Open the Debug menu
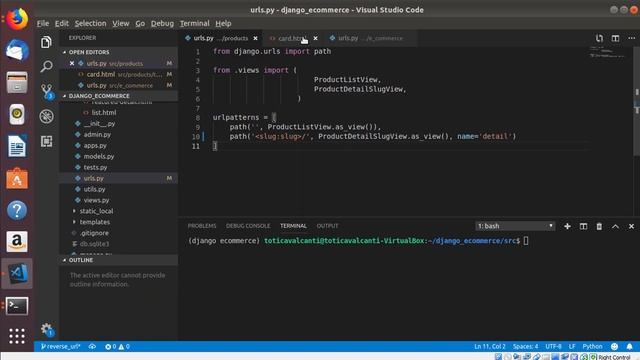The height and width of the screenshot is (360, 640). [x=162, y=23]
